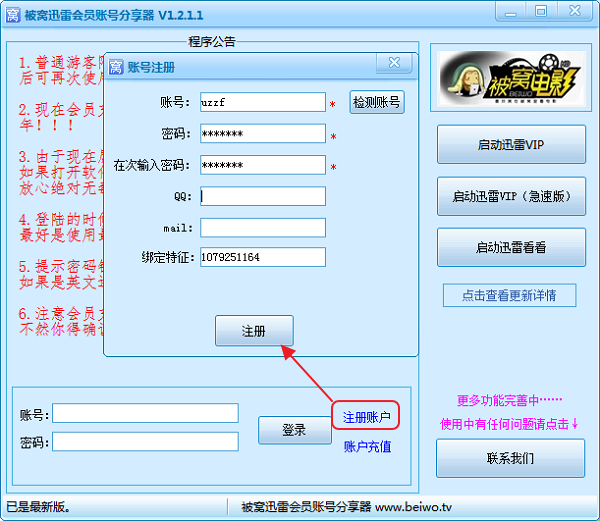
Task: Open 点击查看更新详情 link
Action: point(509,295)
